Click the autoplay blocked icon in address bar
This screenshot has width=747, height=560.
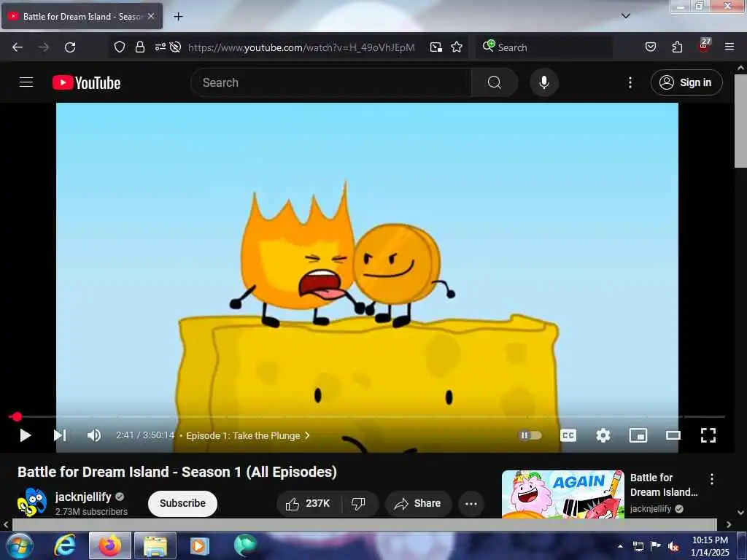click(x=175, y=47)
